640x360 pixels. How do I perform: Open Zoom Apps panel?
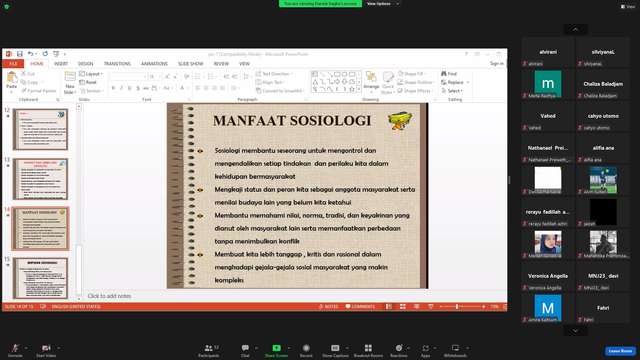coord(425,351)
